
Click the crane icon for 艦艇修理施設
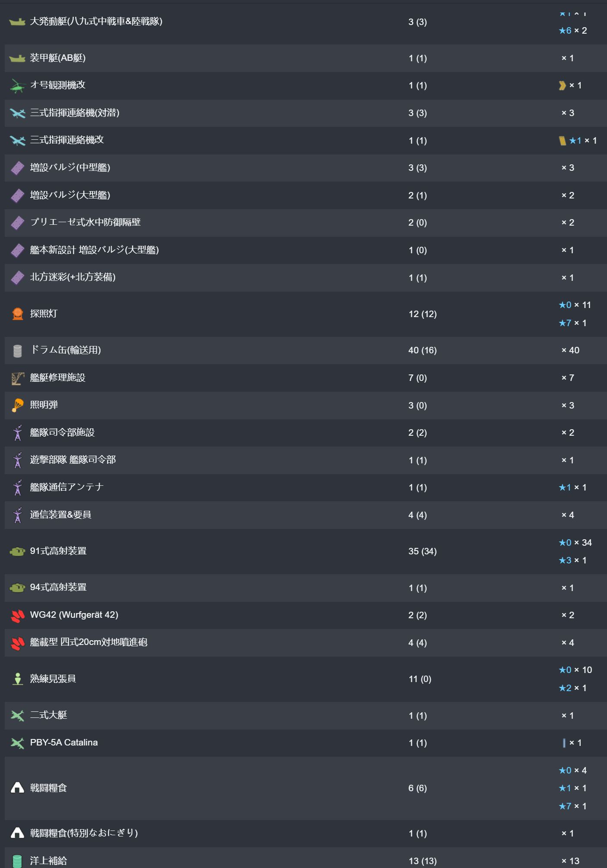click(17, 378)
